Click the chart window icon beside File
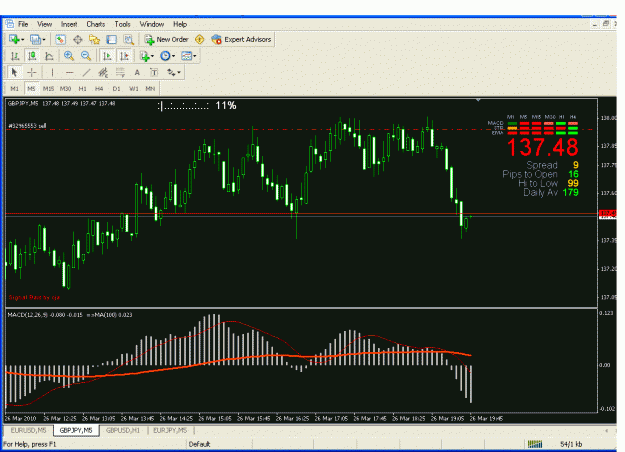This screenshot has height=452, width=625. click(x=9, y=24)
